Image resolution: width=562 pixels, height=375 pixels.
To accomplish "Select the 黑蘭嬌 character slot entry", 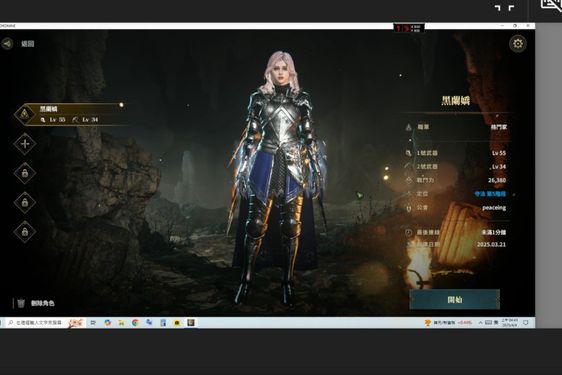I will pyautogui.click(x=70, y=114).
